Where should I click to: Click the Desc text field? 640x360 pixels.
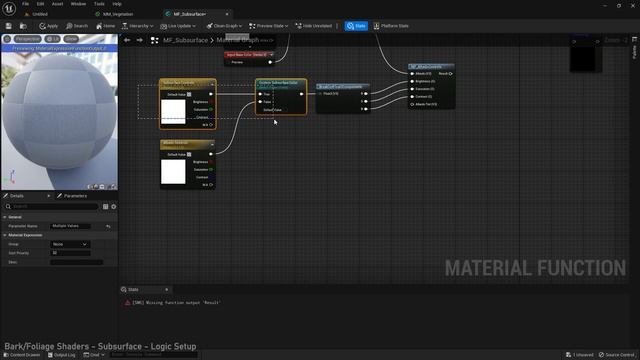coord(77,262)
